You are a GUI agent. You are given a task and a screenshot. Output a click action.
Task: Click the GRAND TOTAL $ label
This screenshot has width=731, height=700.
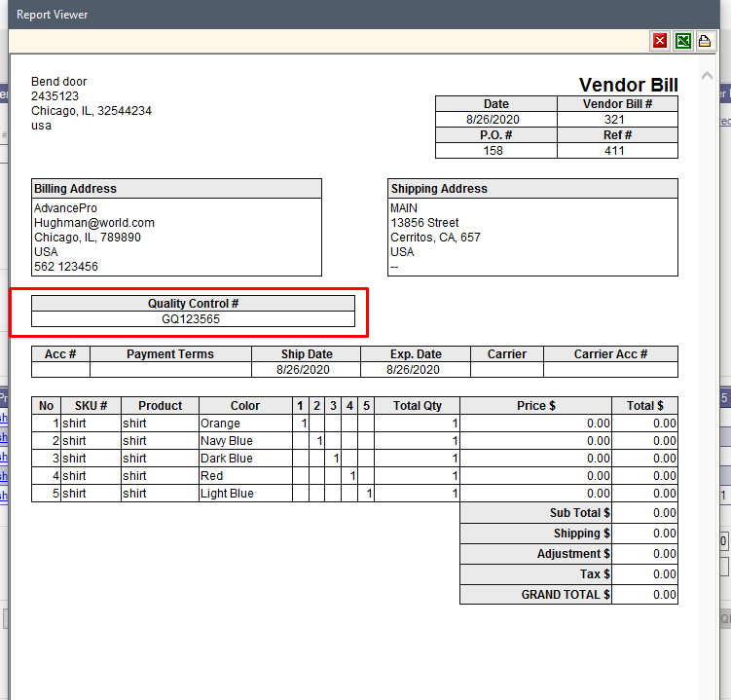[566, 595]
